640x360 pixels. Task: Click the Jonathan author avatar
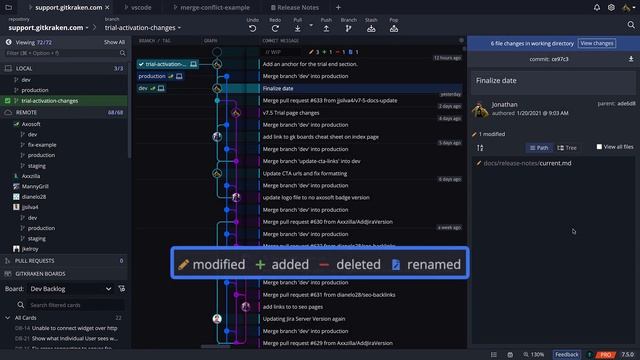coord(480,109)
